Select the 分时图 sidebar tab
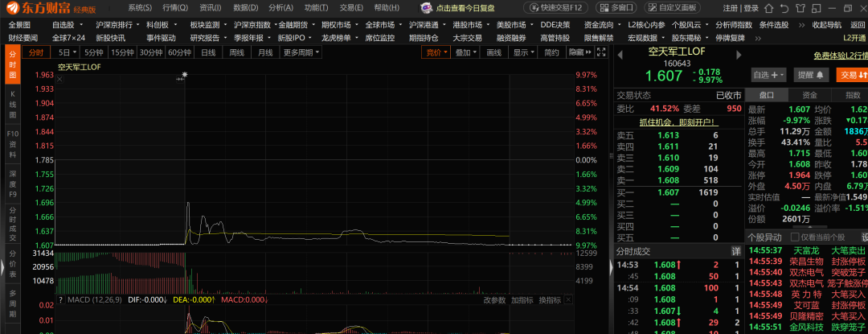868x334 pixels. click(x=14, y=64)
